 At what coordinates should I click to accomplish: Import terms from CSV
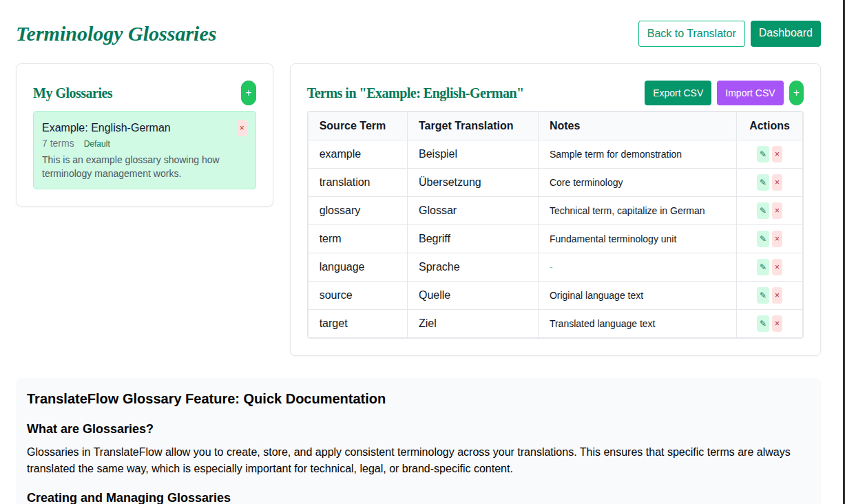pos(750,93)
